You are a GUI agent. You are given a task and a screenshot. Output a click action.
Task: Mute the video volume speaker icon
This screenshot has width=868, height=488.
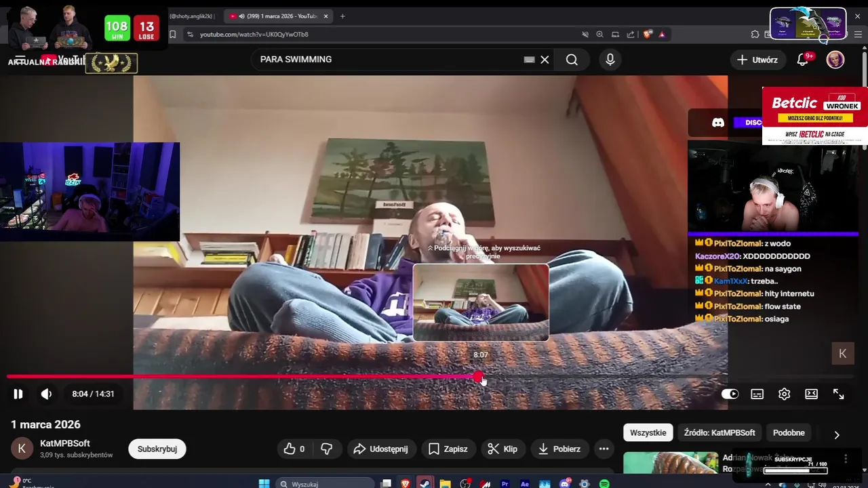point(46,394)
